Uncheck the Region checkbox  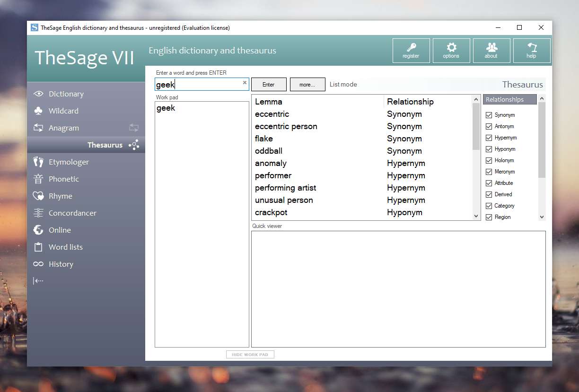tap(489, 217)
